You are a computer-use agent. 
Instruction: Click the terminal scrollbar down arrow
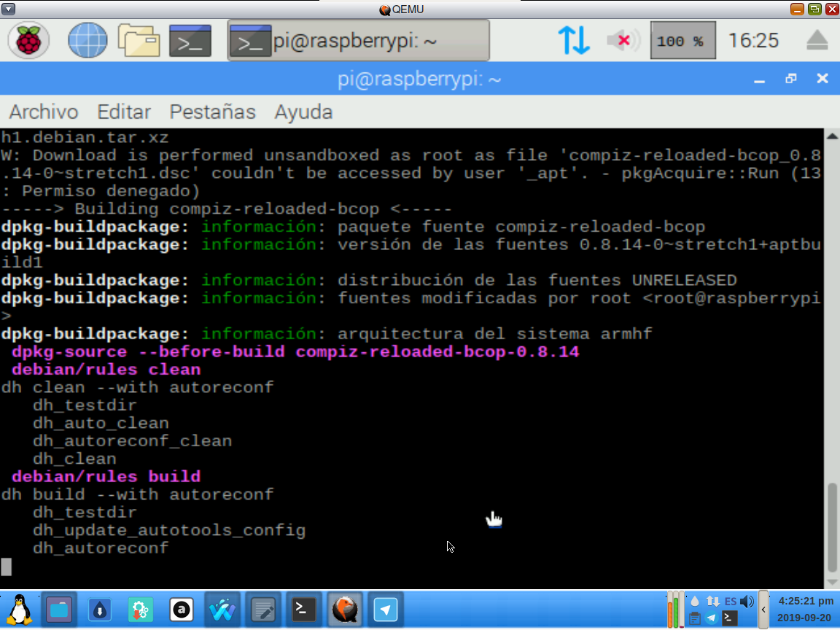pyautogui.click(x=832, y=582)
